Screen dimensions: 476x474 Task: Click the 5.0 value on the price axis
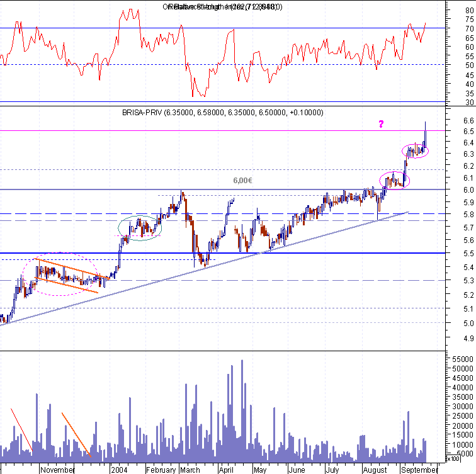468,323
